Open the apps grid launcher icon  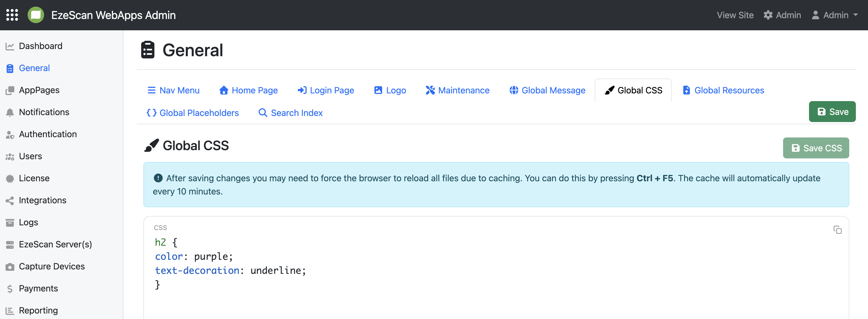[12, 15]
